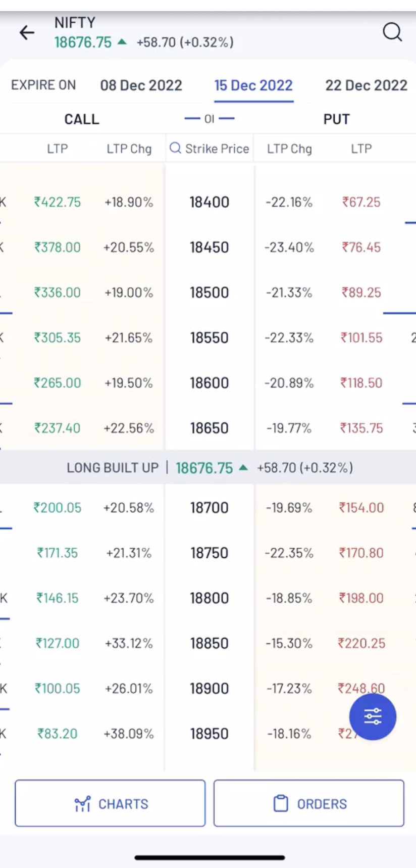Tap put LTP ₹154.00 for 18700
This screenshot has width=416, height=868.
(x=361, y=508)
